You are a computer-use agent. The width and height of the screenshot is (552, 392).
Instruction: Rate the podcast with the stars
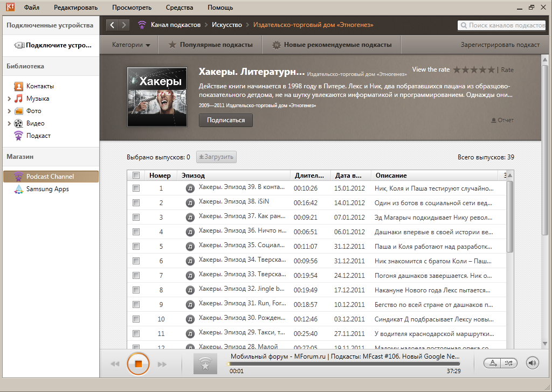tap(474, 69)
